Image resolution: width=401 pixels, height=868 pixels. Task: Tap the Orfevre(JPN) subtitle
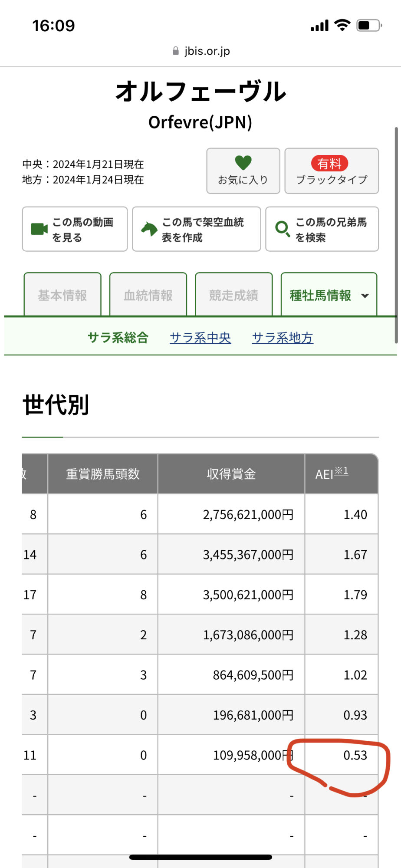point(200,122)
